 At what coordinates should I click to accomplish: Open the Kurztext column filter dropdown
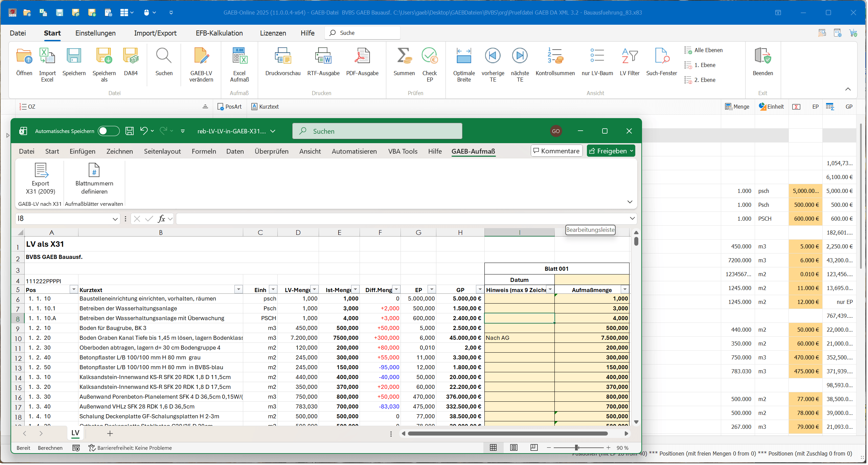pos(238,290)
